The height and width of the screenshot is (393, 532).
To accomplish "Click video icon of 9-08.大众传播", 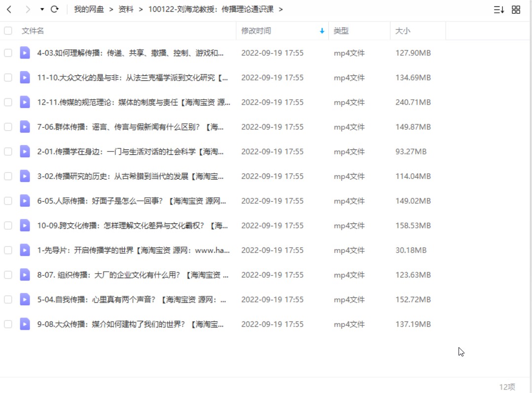I will [25, 324].
